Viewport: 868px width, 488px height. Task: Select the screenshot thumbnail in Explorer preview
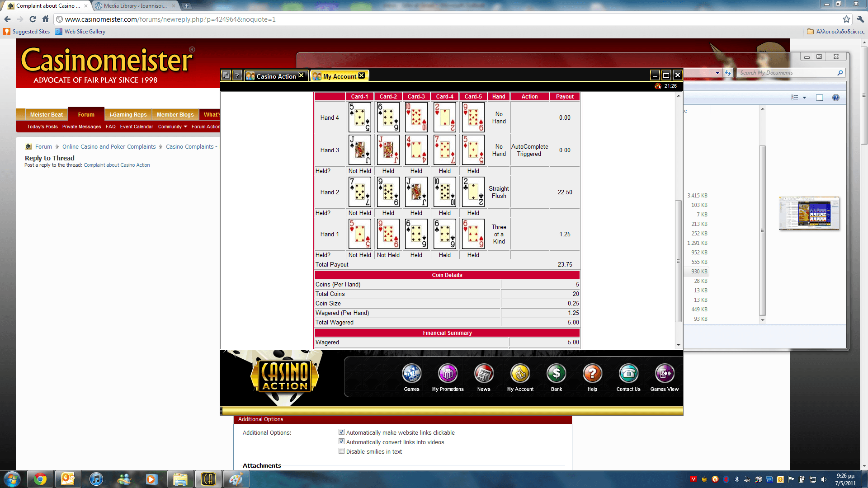809,213
